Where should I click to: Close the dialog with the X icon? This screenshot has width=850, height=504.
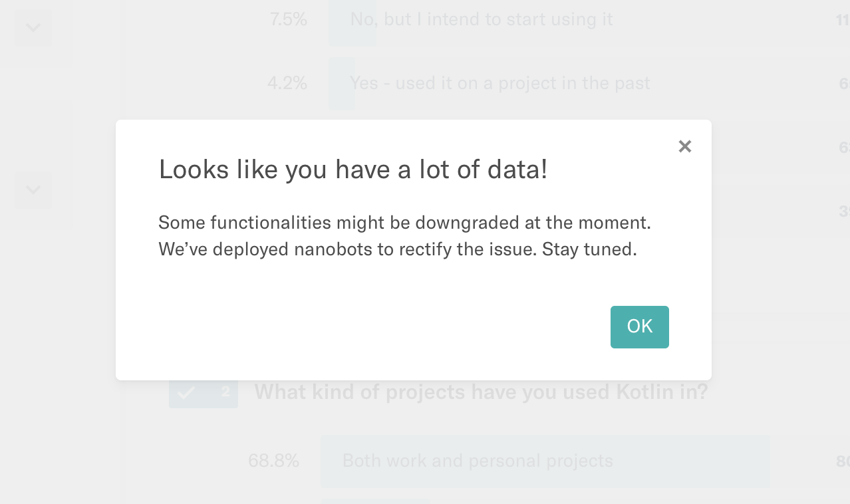[x=684, y=146]
